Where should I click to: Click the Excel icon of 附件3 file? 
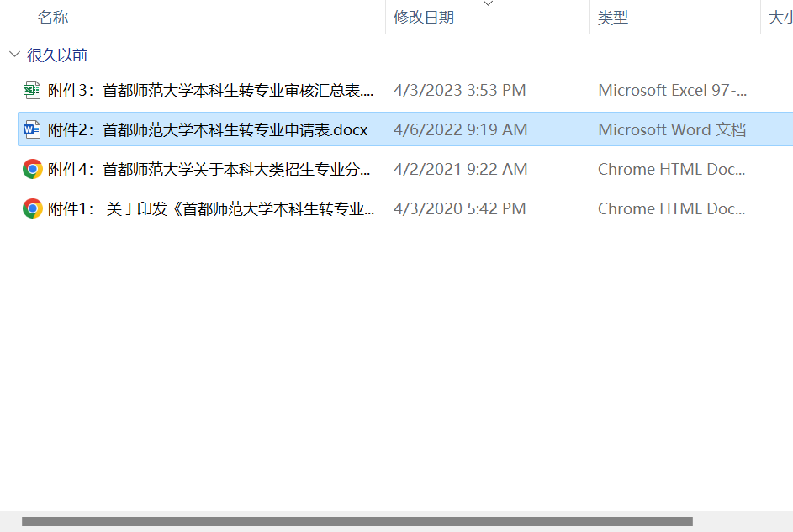pos(32,90)
